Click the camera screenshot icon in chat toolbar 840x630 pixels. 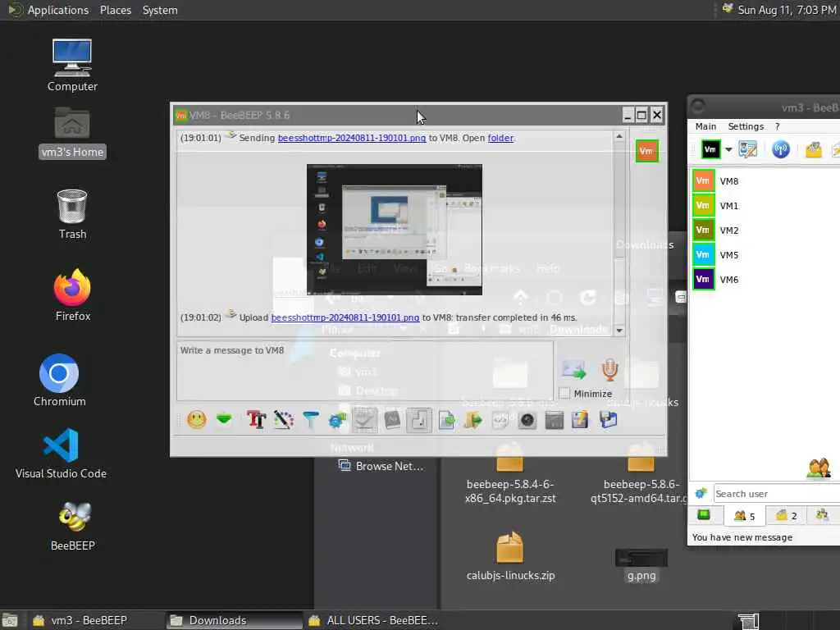point(527,419)
